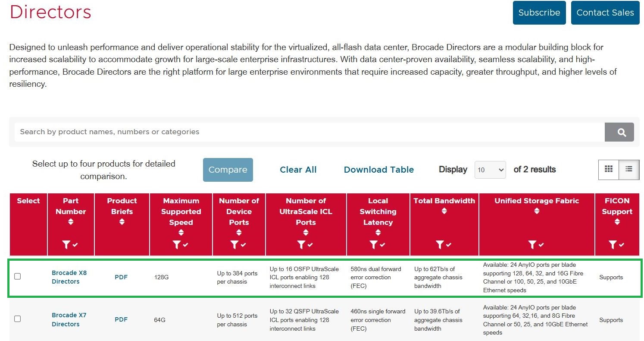Open the Brocade X8 Directors product link
644x341 pixels.
point(69,277)
